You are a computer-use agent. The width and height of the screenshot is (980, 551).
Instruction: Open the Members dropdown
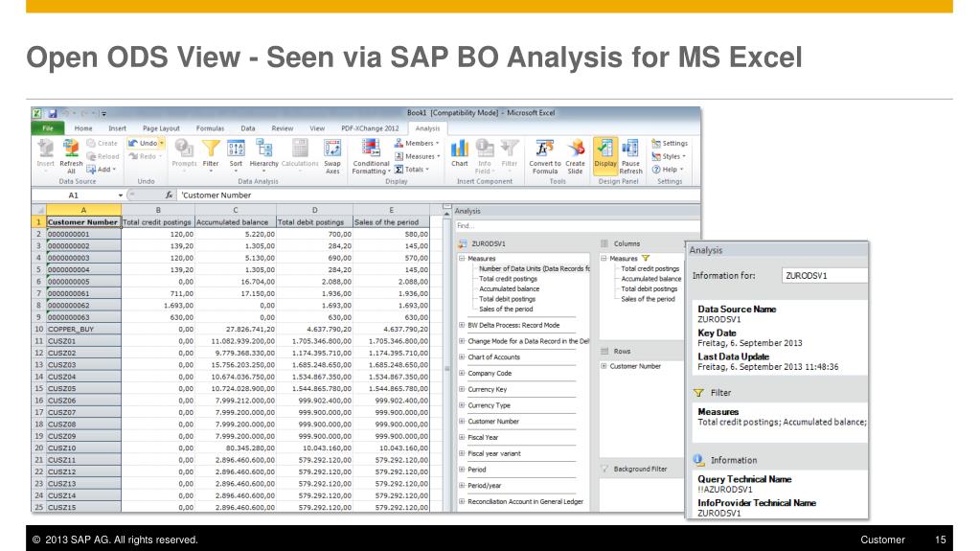click(x=417, y=143)
